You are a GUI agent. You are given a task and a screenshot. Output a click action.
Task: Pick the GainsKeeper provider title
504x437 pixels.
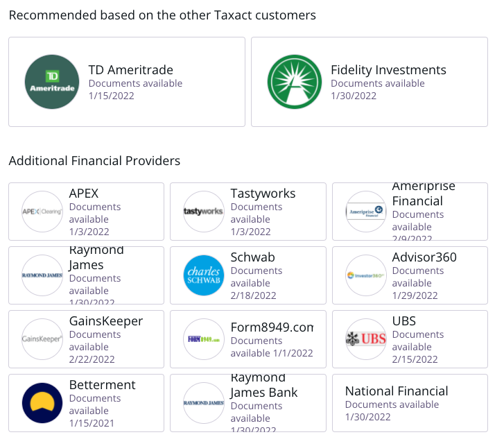[x=106, y=321]
